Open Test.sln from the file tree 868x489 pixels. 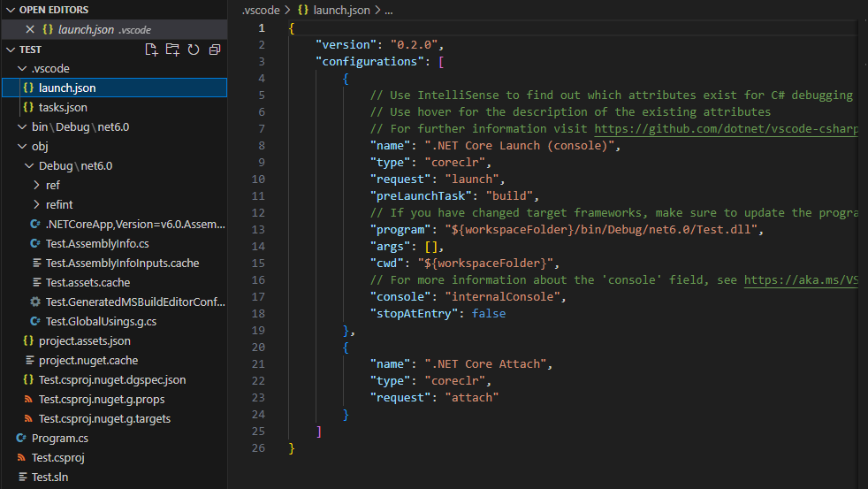tap(115, 477)
